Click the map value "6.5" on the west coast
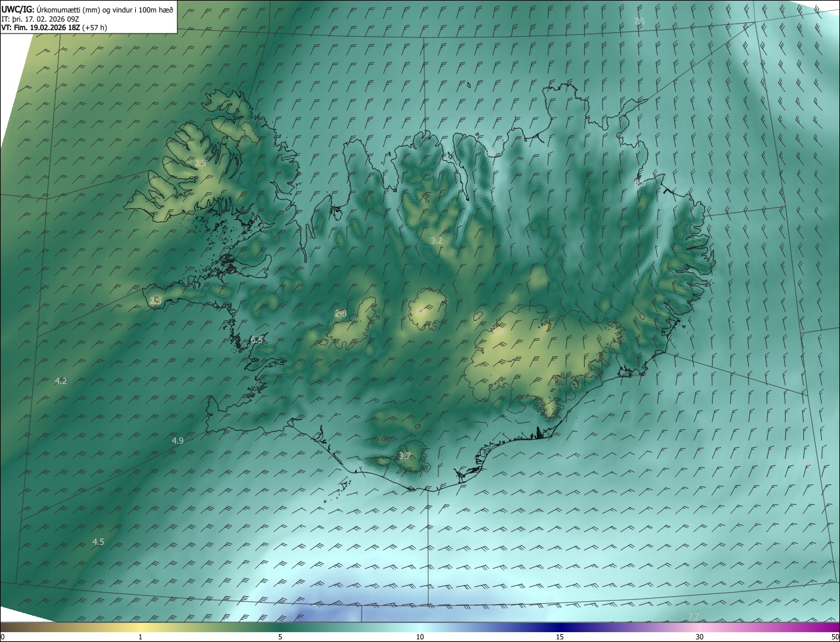Image resolution: width=840 pixels, height=642 pixels. tap(257, 339)
